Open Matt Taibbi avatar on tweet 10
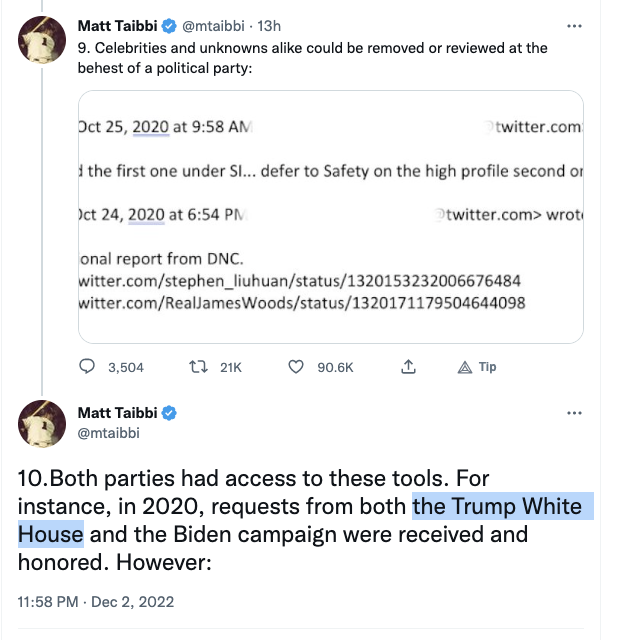Viewport: 626px width, 640px height. (x=42, y=424)
